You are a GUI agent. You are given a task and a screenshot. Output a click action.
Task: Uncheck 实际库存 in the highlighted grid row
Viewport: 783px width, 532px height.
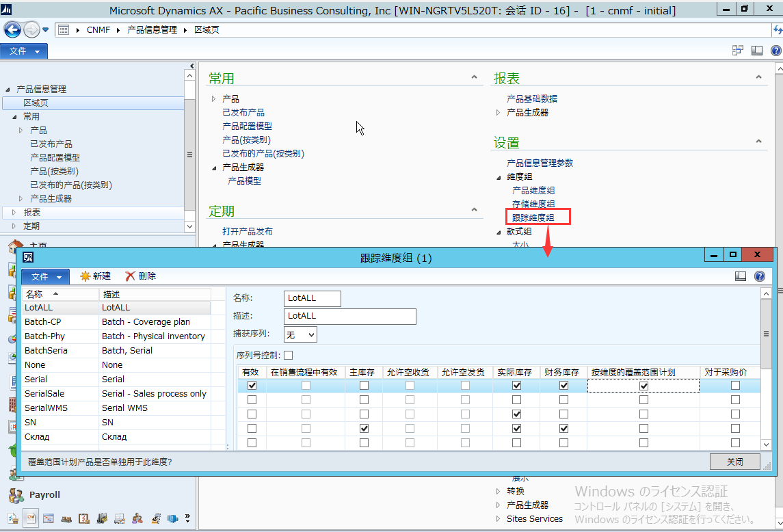[x=516, y=386]
